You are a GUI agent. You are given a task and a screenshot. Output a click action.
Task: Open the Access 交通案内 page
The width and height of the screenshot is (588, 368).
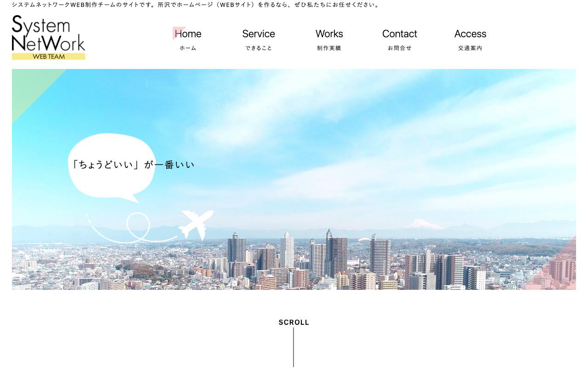tap(470, 40)
